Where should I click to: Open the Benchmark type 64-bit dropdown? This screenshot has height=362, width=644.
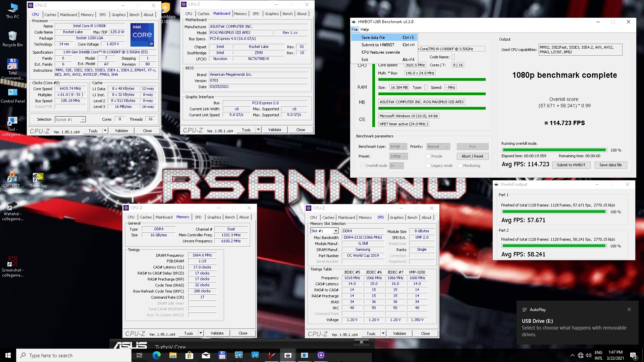(x=398, y=146)
